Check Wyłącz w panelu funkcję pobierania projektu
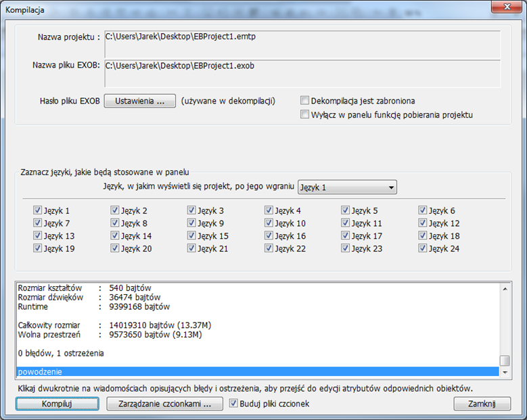The height and width of the screenshot is (420, 527). pyautogui.click(x=304, y=114)
